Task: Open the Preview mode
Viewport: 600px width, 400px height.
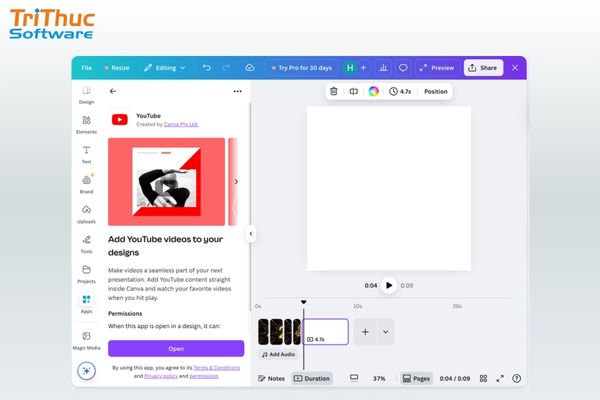Action: (x=437, y=68)
